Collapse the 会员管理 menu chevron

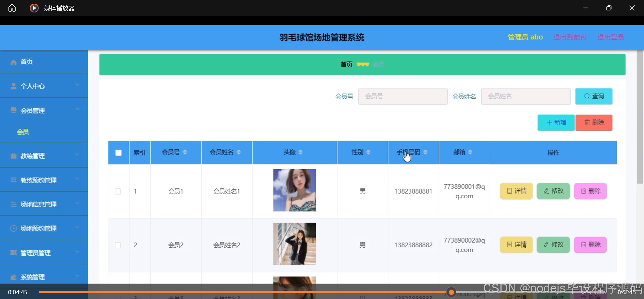click(x=77, y=109)
